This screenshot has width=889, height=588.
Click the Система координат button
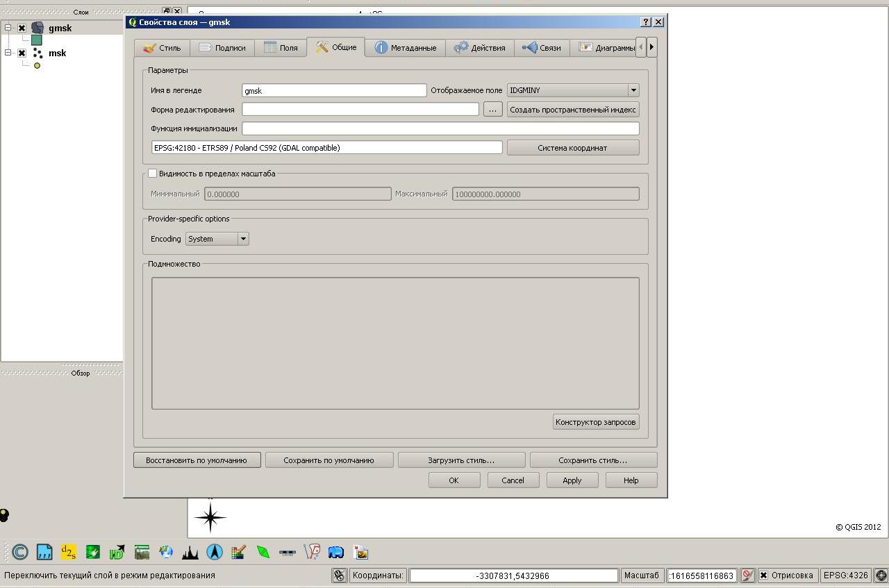[573, 148]
